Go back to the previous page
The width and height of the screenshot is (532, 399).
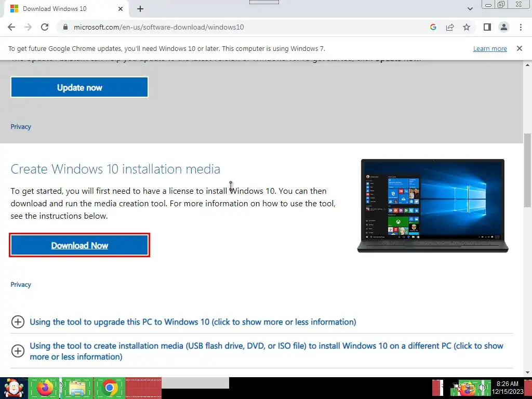click(x=11, y=27)
